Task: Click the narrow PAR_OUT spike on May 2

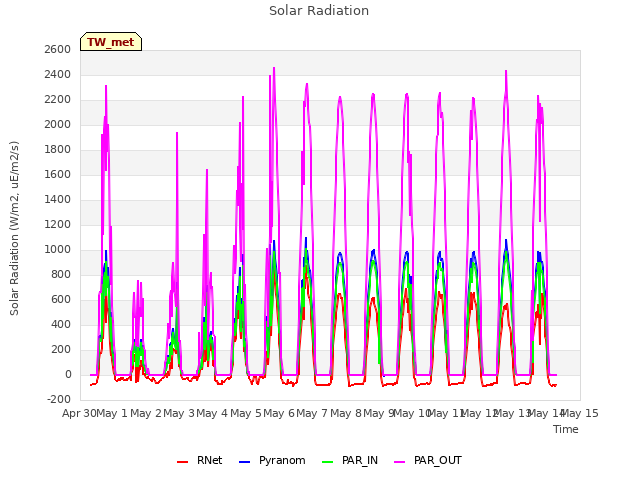Action: (x=177, y=133)
